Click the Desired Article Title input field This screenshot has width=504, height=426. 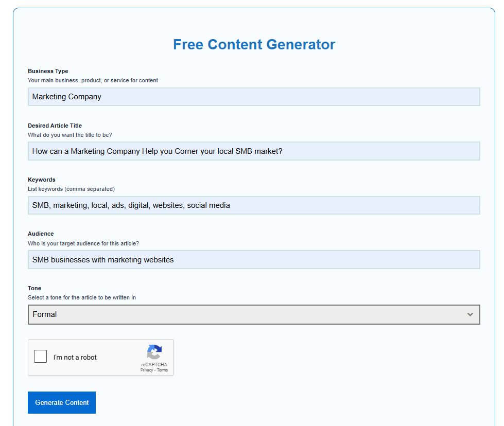point(254,151)
